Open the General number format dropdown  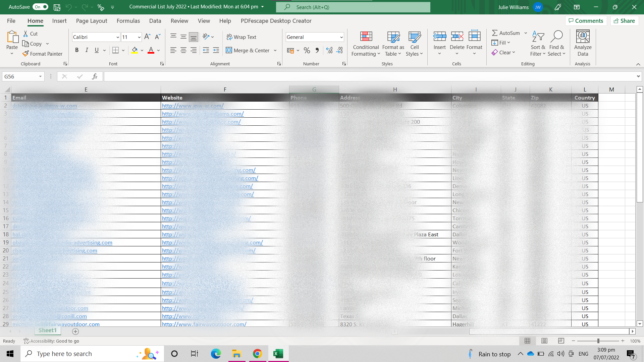(x=341, y=37)
